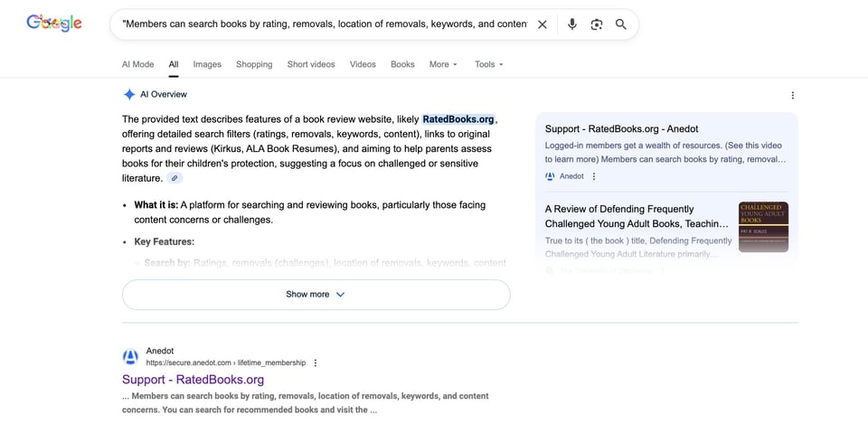Go to the Short videos tab
This screenshot has width=868, height=433.
311,64
